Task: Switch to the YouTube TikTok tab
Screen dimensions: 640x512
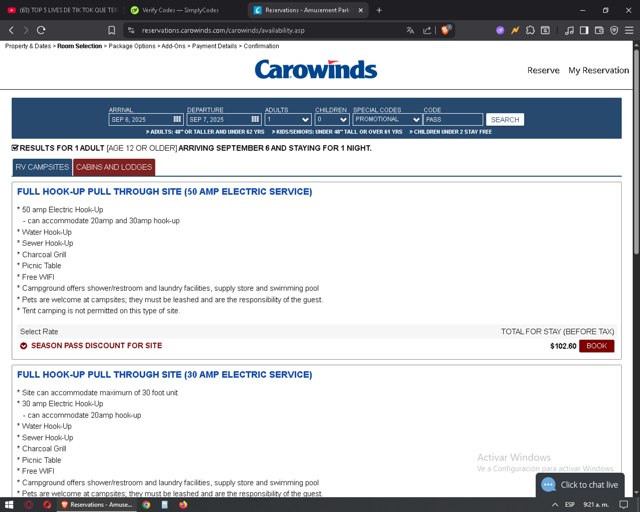Action: pyautogui.click(x=62, y=10)
